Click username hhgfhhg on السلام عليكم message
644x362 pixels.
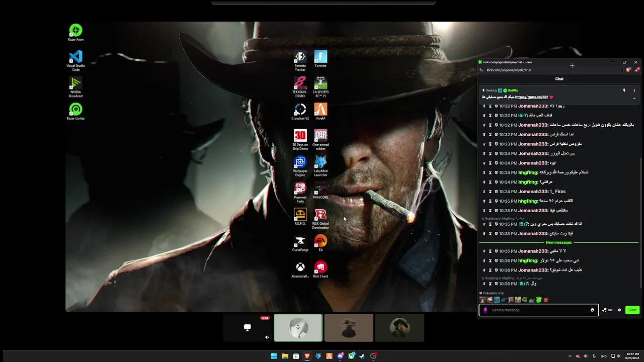(x=528, y=172)
